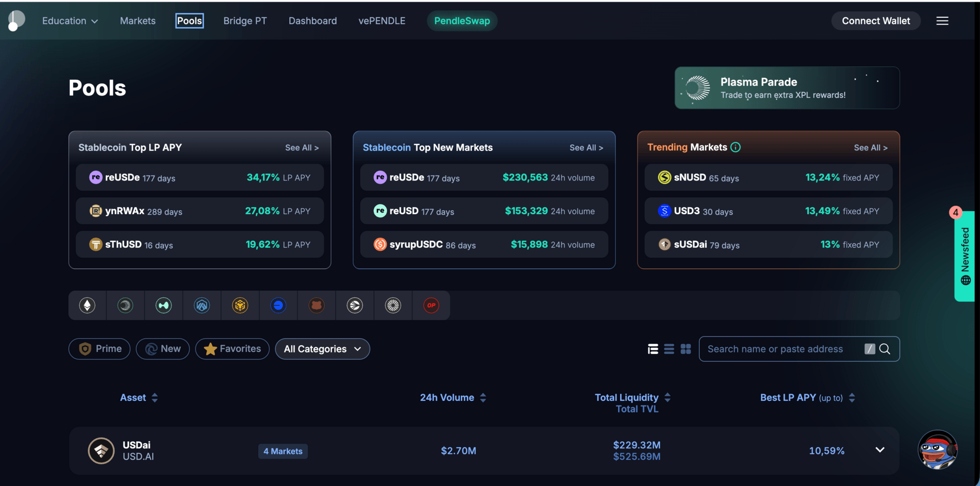This screenshot has height=486, width=980.
Task: Click the sThUSD token icon
Action: [95, 244]
